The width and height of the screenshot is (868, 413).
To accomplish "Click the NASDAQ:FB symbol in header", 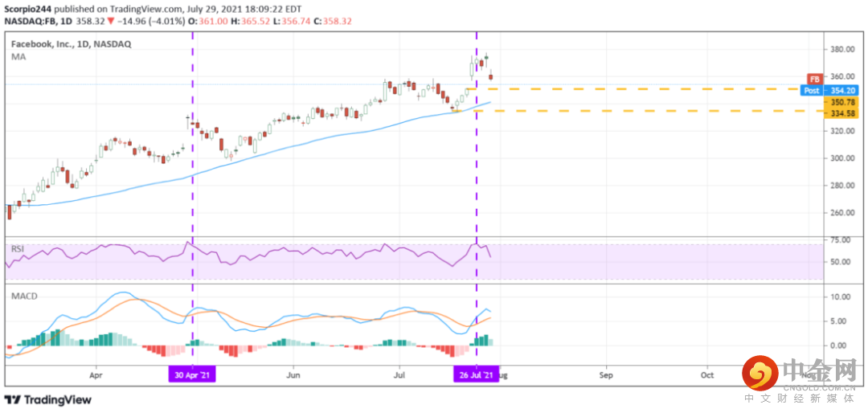I will click(29, 21).
